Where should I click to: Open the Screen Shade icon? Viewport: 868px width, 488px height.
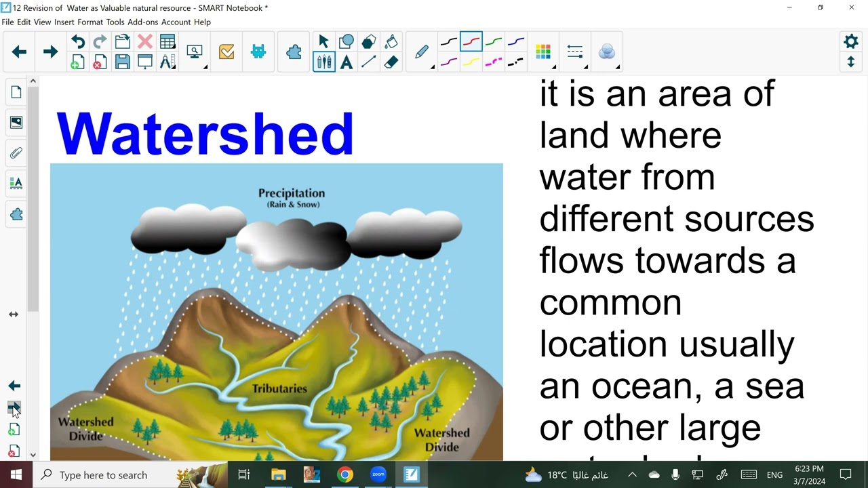pos(145,62)
